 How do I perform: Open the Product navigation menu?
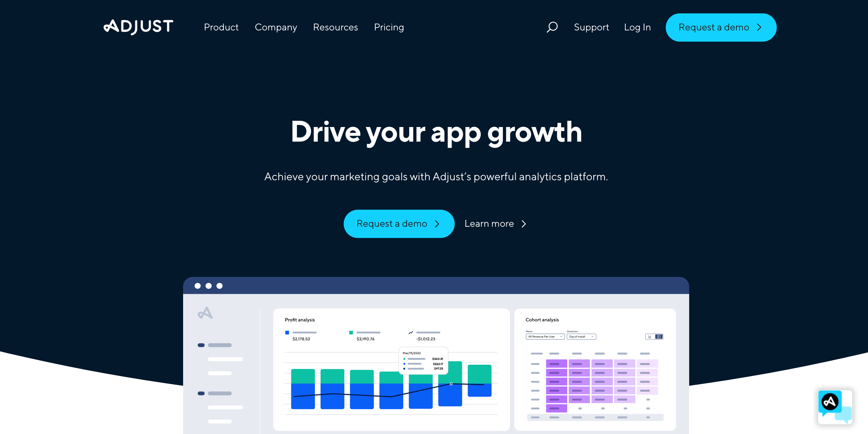pos(221,26)
